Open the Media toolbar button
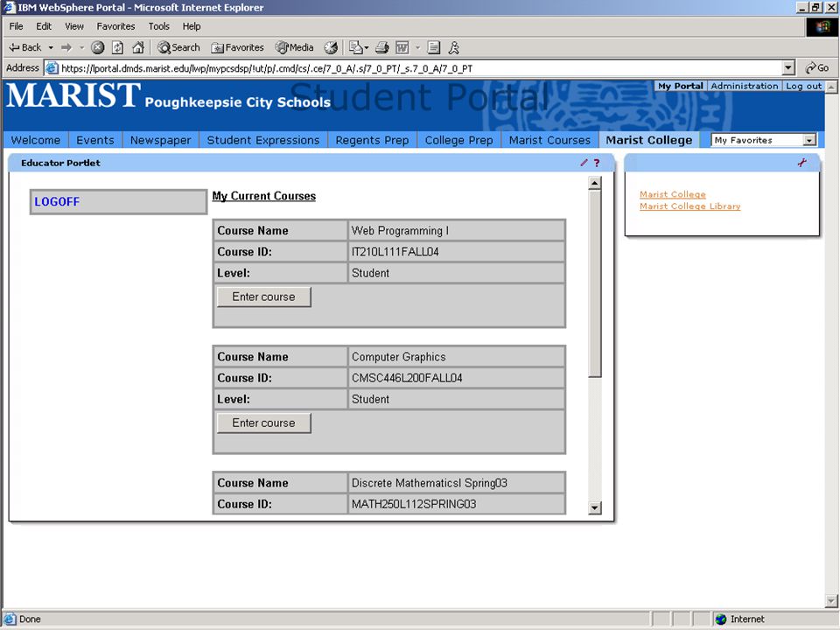The image size is (840, 630). [295, 47]
